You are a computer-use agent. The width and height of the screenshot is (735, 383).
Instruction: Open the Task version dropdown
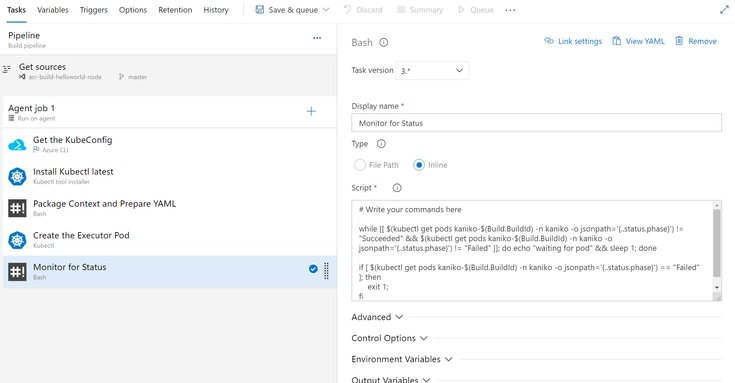[x=432, y=71]
